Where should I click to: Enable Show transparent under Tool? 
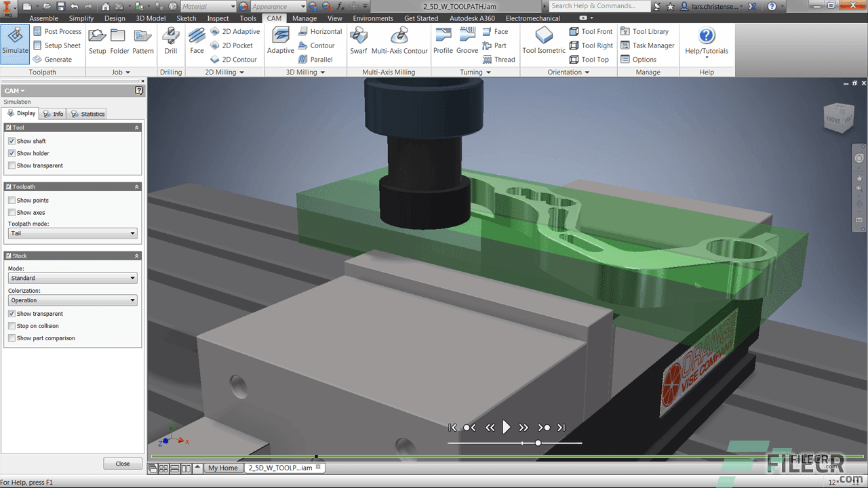12,165
